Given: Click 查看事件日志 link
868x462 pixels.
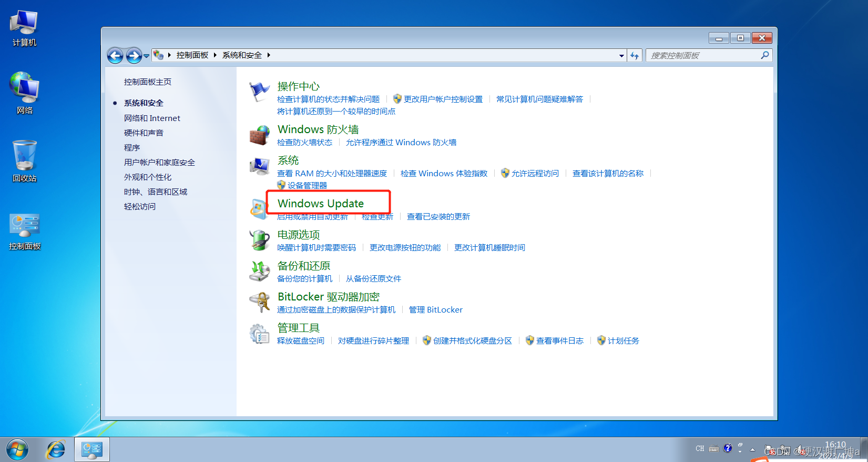Looking at the screenshot, I should [560, 340].
